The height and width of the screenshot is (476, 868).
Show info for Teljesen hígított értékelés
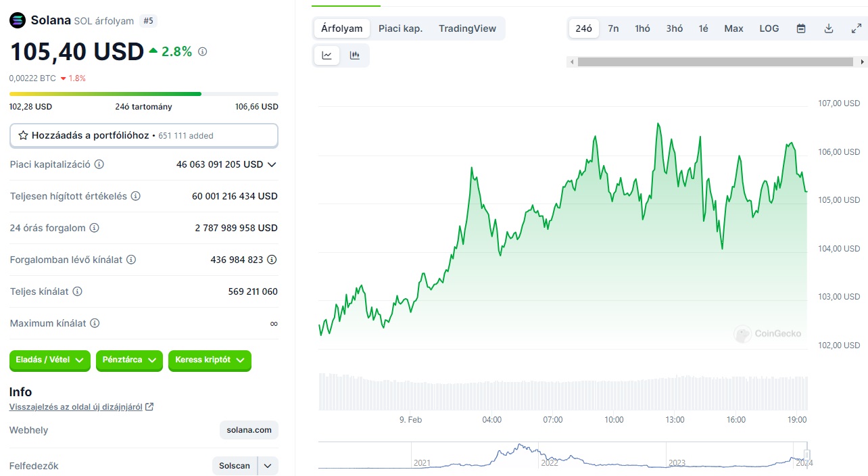[135, 196]
